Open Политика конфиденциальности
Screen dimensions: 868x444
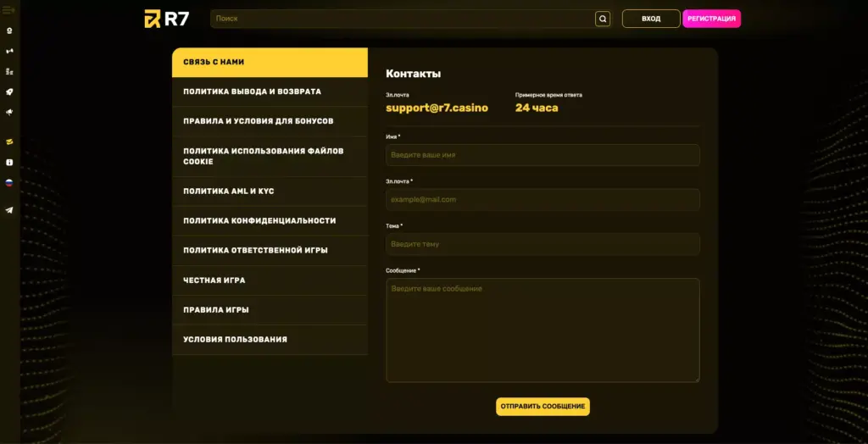(x=270, y=221)
